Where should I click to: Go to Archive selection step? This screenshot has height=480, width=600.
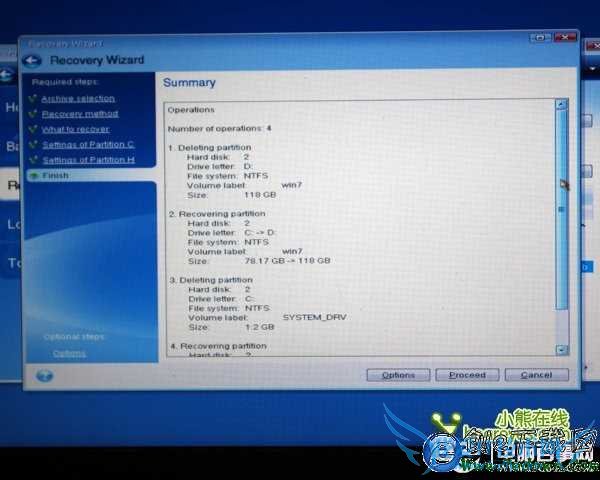click(x=78, y=99)
